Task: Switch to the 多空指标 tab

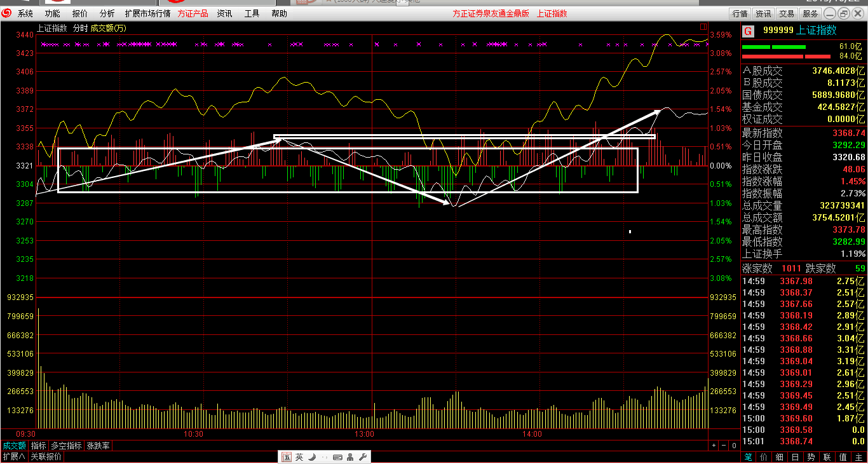Action: click(66, 446)
